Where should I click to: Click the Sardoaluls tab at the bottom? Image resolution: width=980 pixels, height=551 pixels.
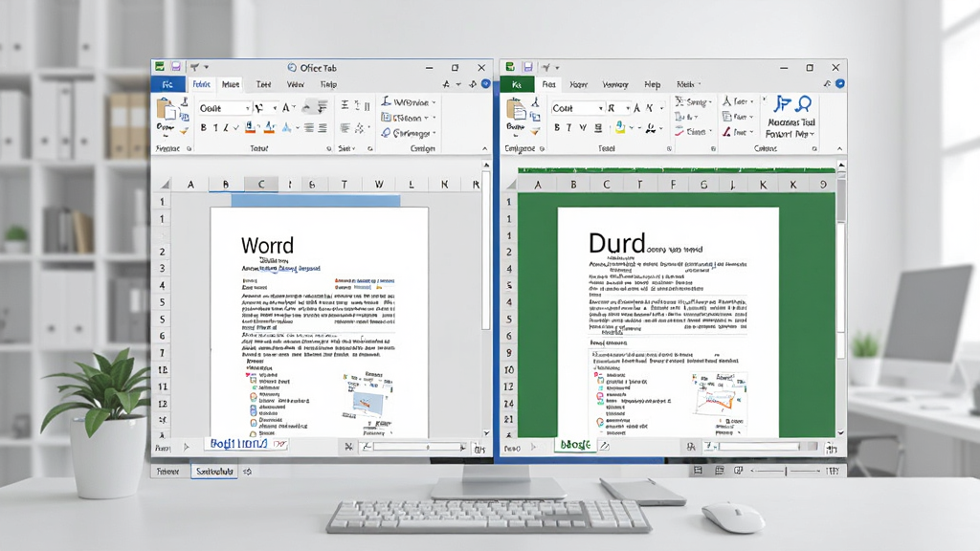click(x=214, y=472)
